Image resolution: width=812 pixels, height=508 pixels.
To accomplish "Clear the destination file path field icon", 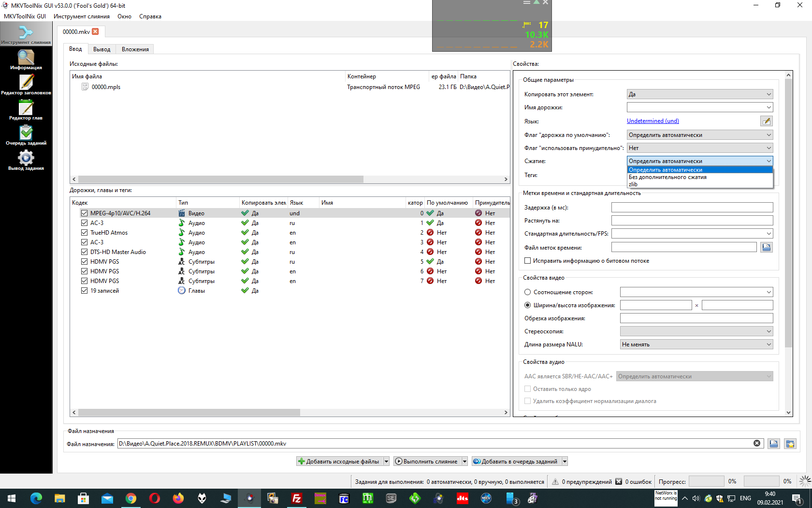I will point(757,443).
